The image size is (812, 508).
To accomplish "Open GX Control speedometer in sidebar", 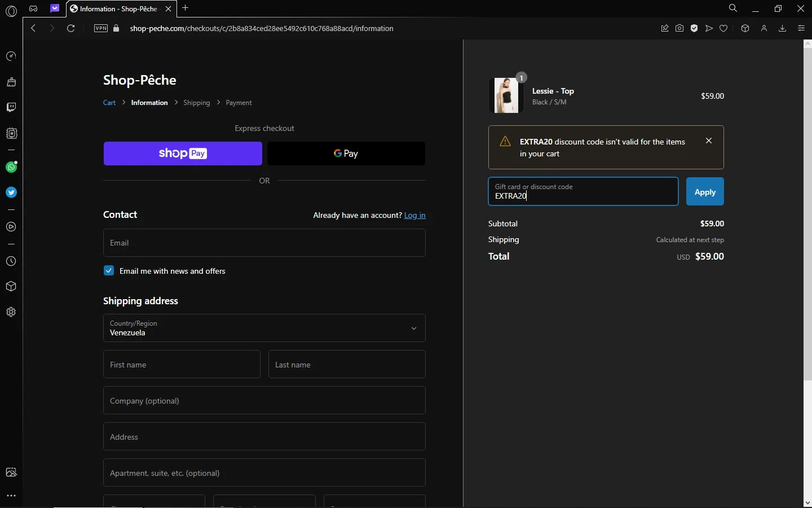I will click(11, 56).
